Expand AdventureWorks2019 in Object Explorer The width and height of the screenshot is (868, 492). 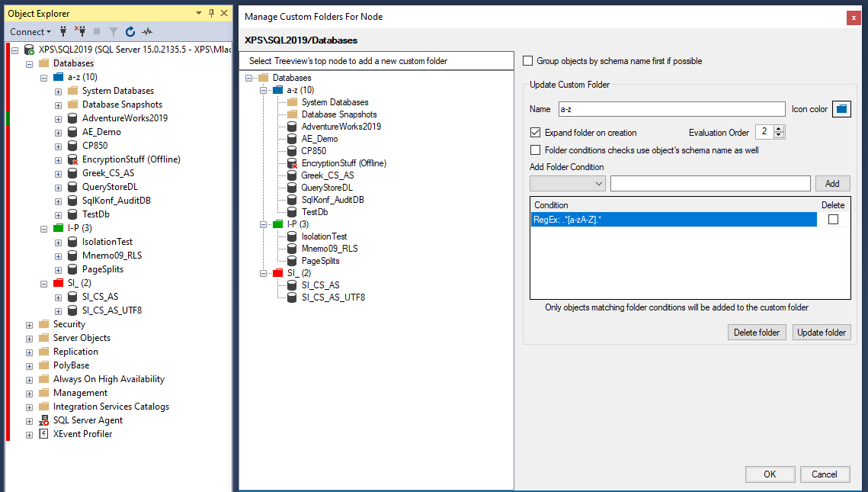pos(58,118)
